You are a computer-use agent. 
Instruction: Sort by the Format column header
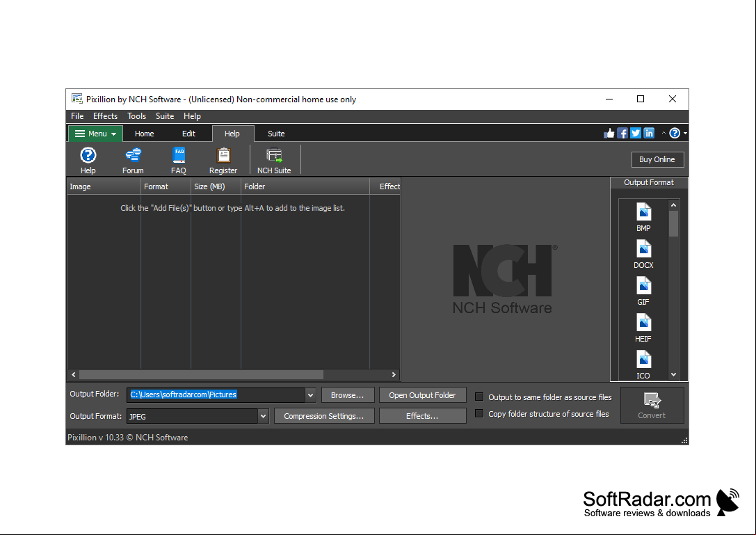[166, 186]
